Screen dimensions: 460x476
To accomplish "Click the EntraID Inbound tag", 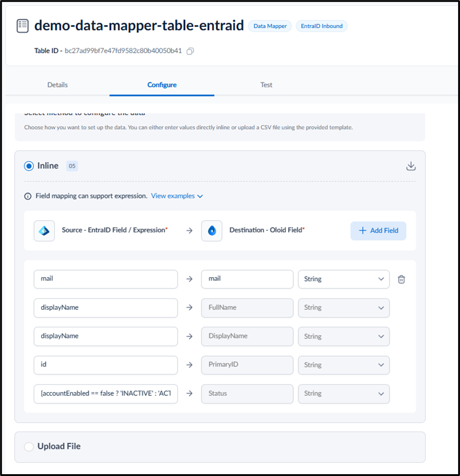I will click(x=322, y=26).
